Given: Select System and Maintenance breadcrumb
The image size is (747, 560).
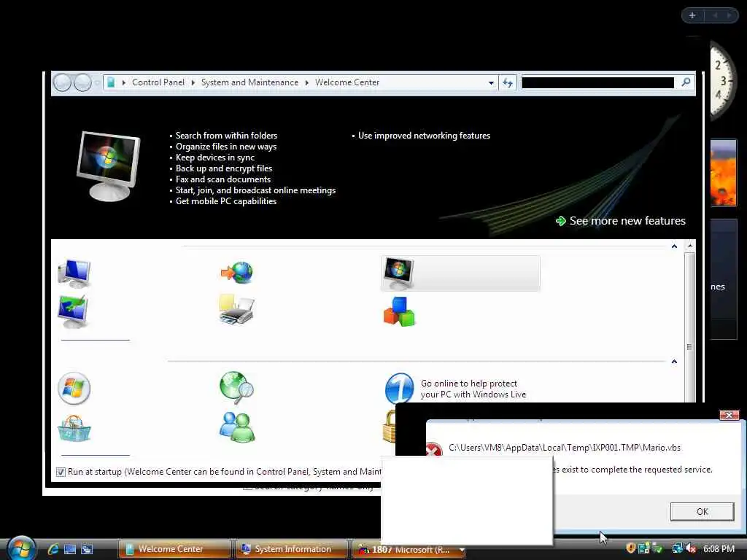Looking at the screenshot, I should click(249, 82).
